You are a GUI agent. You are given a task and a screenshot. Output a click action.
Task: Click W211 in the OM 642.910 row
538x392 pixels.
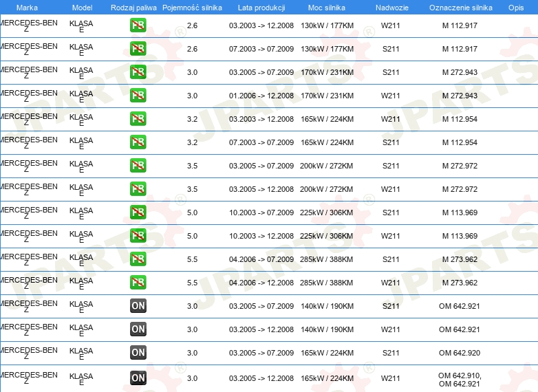click(x=391, y=378)
